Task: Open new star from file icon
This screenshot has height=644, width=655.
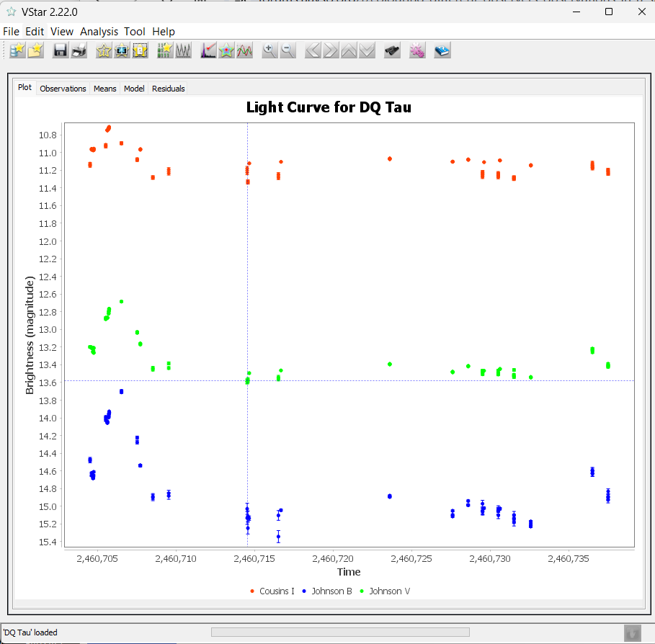Action: pos(36,50)
